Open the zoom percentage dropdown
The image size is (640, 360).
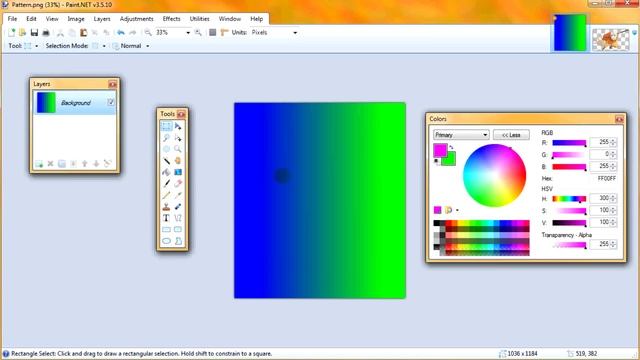[x=188, y=33]
